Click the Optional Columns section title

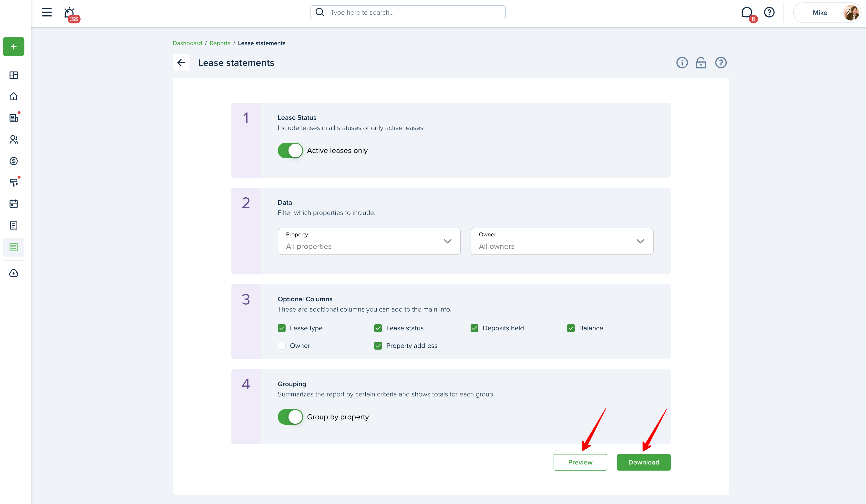click(305, 299)
